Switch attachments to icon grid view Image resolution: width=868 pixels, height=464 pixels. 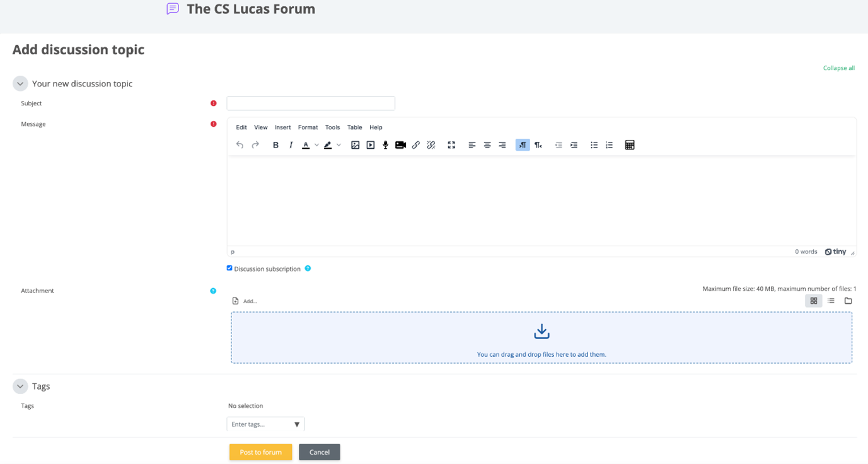(x=814, y=301)
